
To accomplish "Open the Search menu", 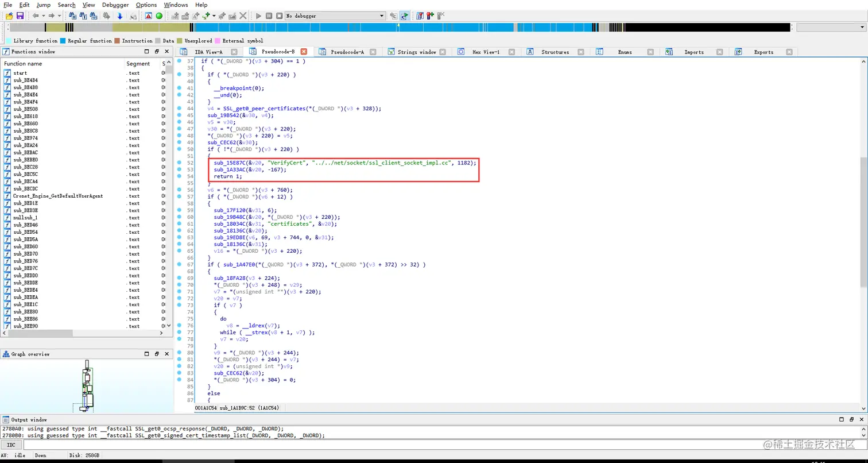I will 67,5.
